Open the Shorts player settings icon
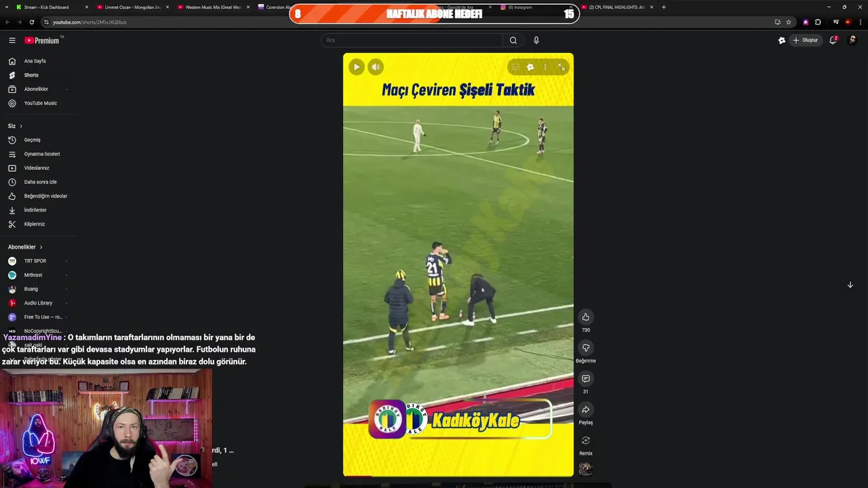 530,67
